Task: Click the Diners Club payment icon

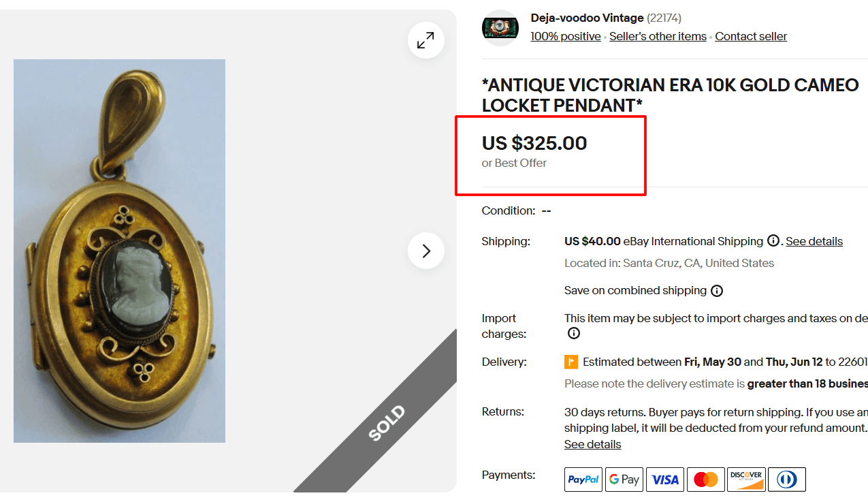Action: coord(787,480)
